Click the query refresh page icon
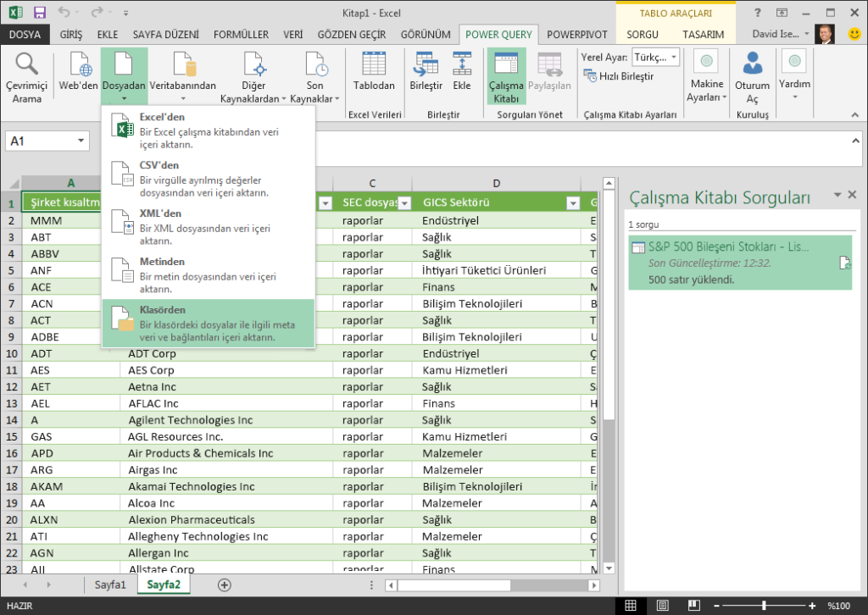Viewport: 868px width, 615px height. tap(845, 263)
